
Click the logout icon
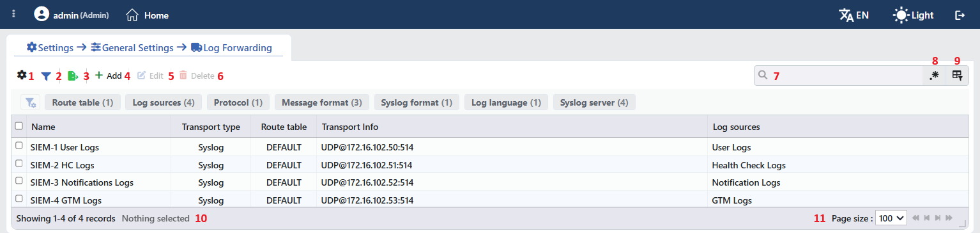click(x=960, y=15)
